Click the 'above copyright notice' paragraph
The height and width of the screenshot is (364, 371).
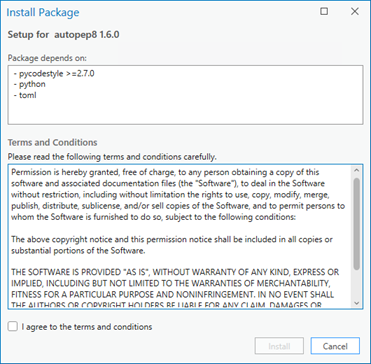point(172,245)
